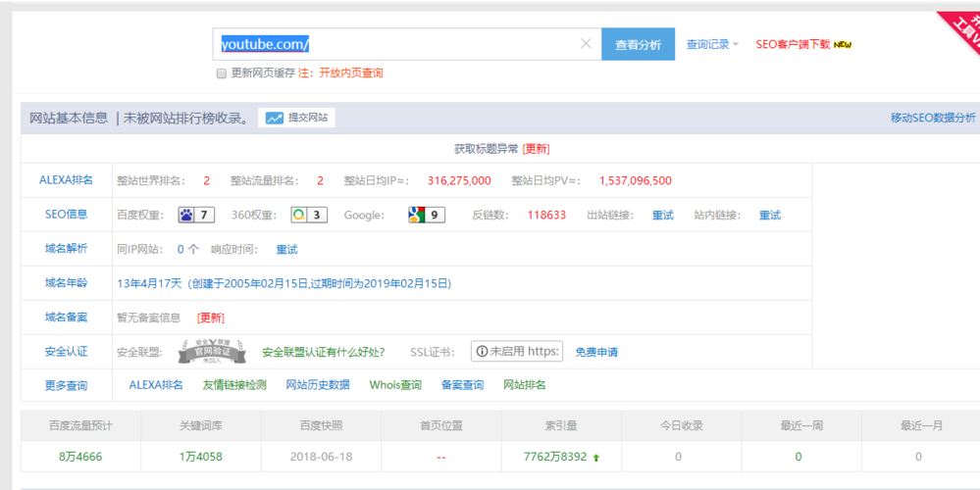980x490 pixels.
Task: Click backlink count 118633
Action: coord(546,215)
